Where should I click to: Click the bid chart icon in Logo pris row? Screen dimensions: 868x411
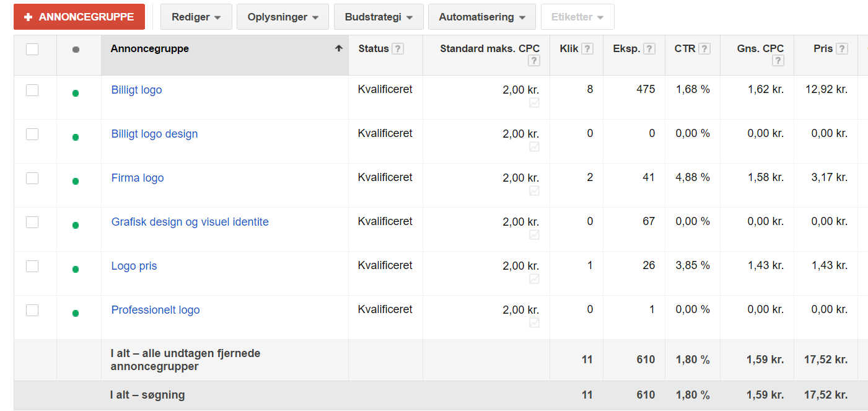click(x=534, y=279)
